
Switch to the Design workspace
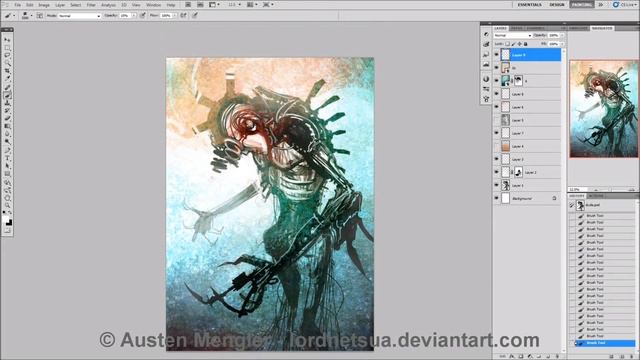pyautogui.click(x=556, y=4)
